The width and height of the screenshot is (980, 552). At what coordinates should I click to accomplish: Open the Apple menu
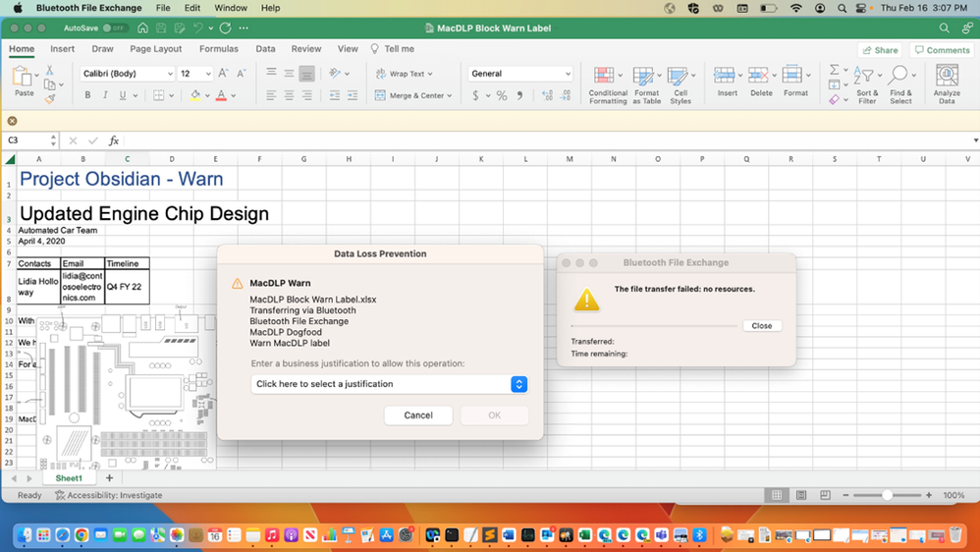coord(18,8)
